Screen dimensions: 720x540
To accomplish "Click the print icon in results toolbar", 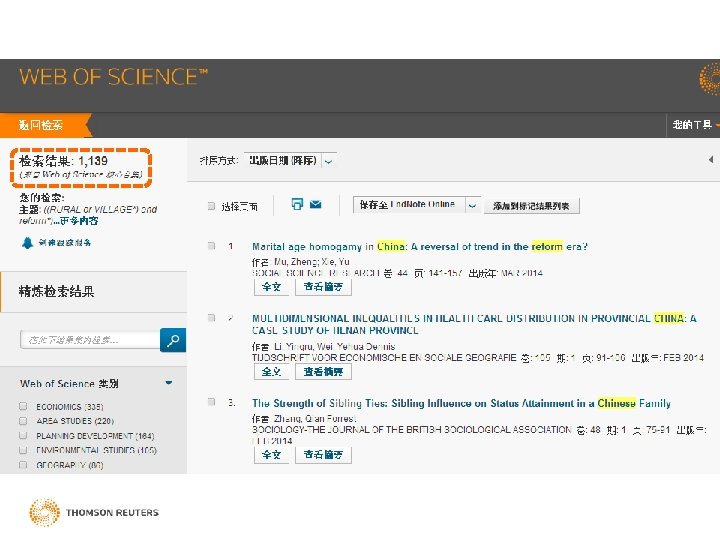I will (298, 204).
